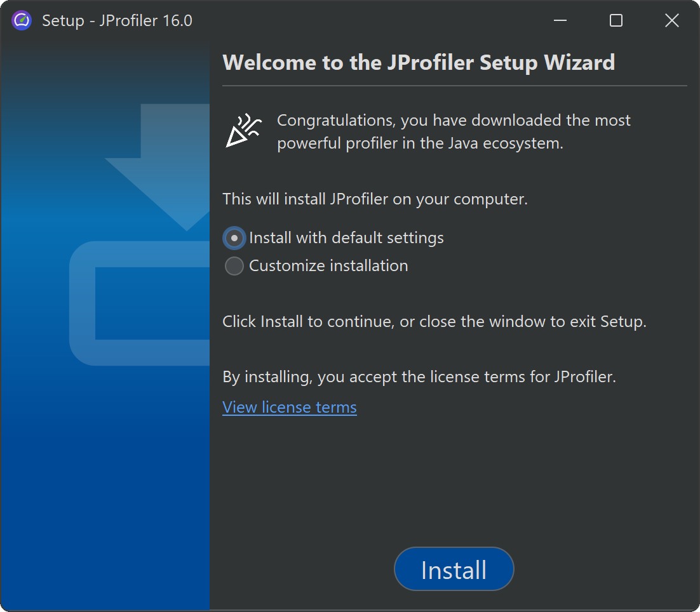Close the JProfiler setup wizard
This screenshot has height=612, width=700.
point(671,20)
